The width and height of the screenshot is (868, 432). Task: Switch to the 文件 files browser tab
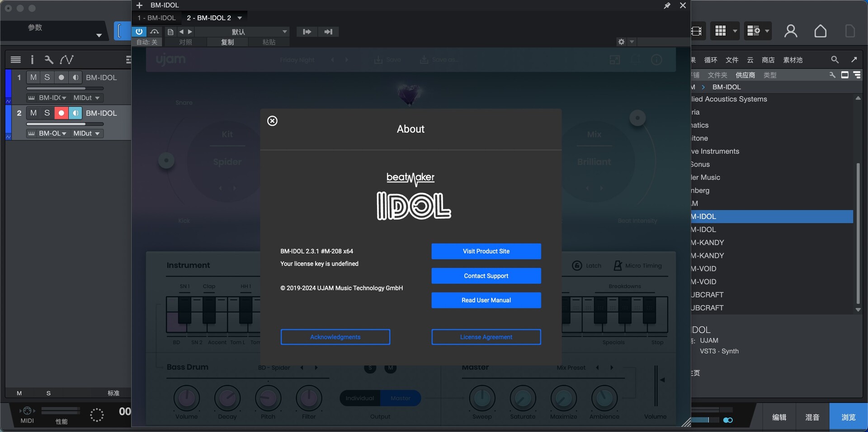click(x=732, y=60)
